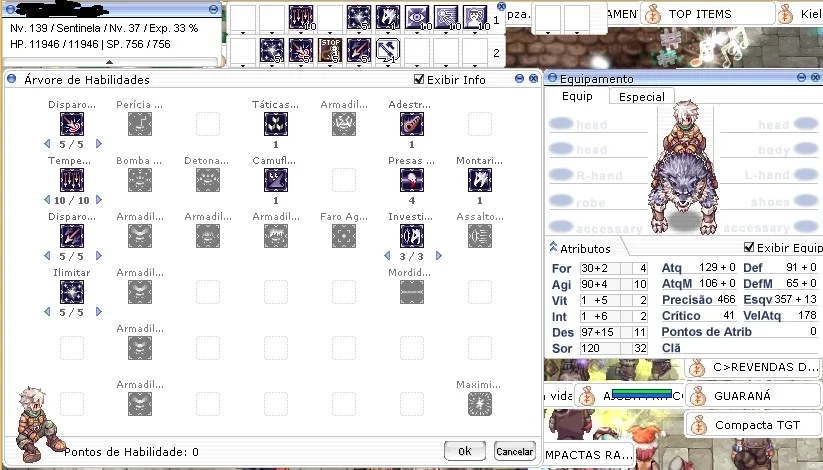This screenshot has height=470, width=823.
Task: Click the eye skill icon in hotbar row 1
Action: pyautogui.click(x=417, y=18)
